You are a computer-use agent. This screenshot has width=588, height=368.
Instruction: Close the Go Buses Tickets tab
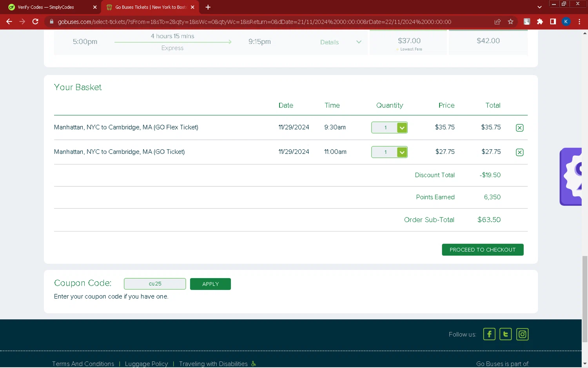[x=192, y=7]
